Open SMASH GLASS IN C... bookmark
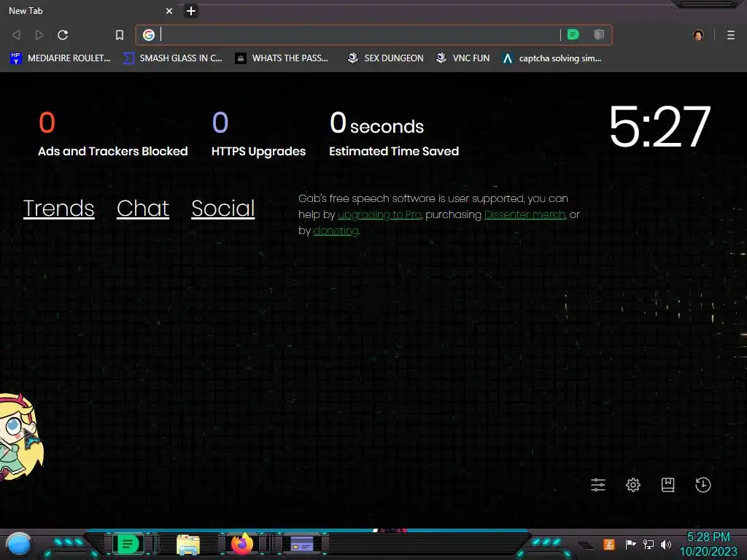The width and height of the screenshot is (747, 560). (172, 58)
